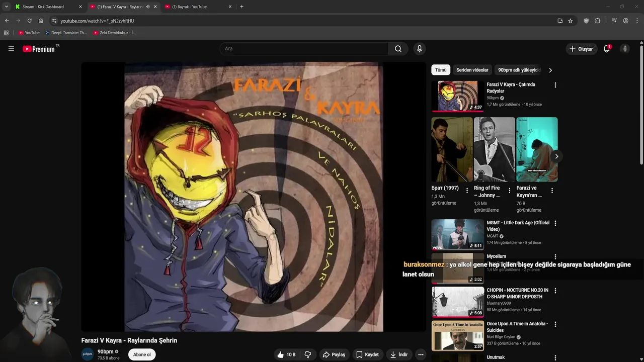Reload the page in browser toolbar
The height and width of the screenshot is (362, 644).
(x=29, y=21)
